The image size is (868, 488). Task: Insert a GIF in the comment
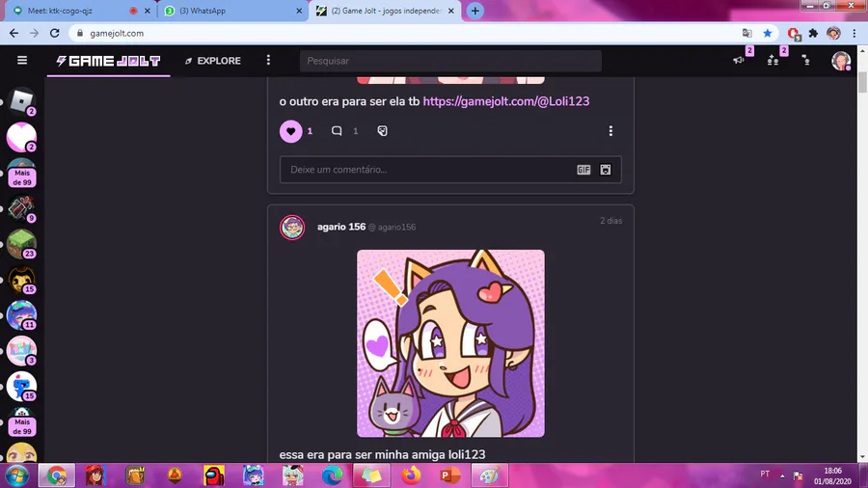[583, 170]
